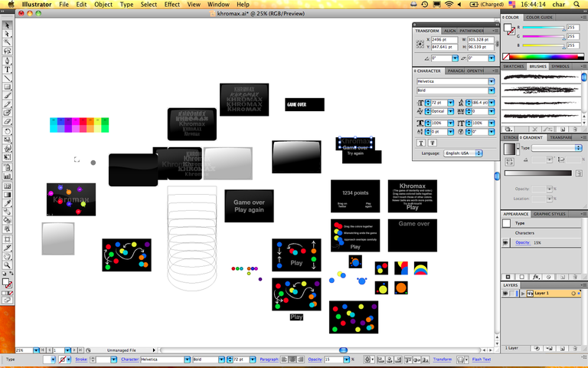
Task: Click the reference point locator in Transform panel
Action: (x=420, y=44)
